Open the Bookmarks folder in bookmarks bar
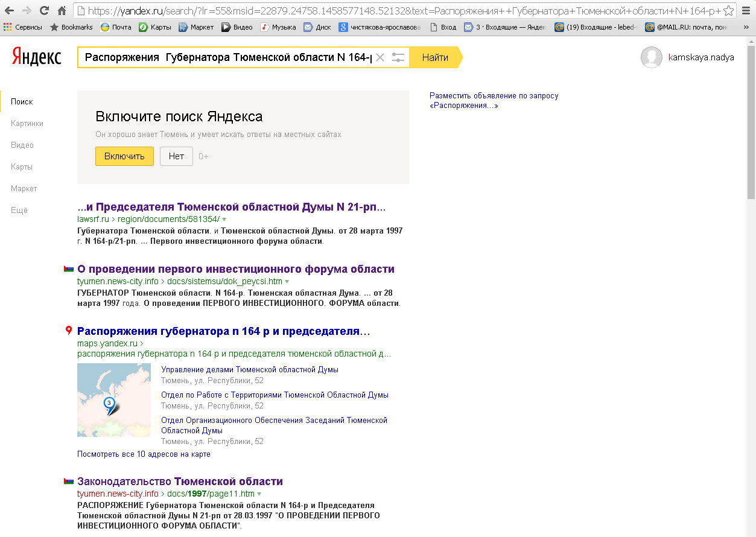This screenshot has width=756, height=537. pyautogui.click(x=71, y=27)
